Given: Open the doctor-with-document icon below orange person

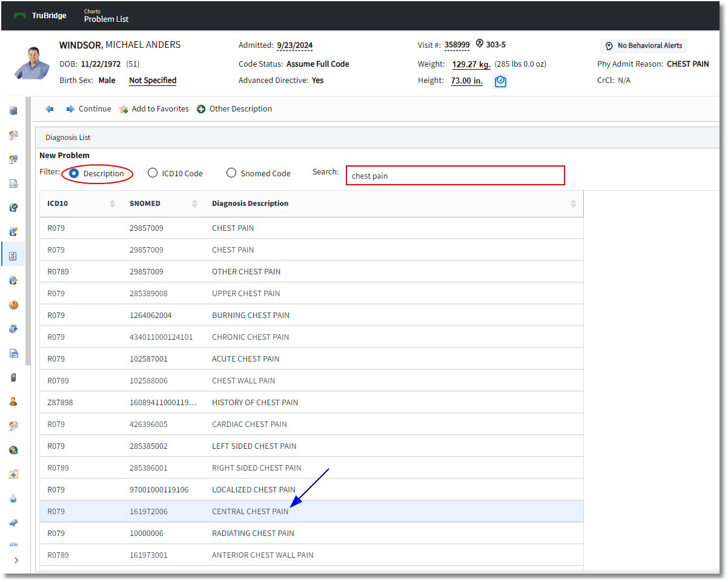Looking at the screenshot, I should click(x=13, y=426).
